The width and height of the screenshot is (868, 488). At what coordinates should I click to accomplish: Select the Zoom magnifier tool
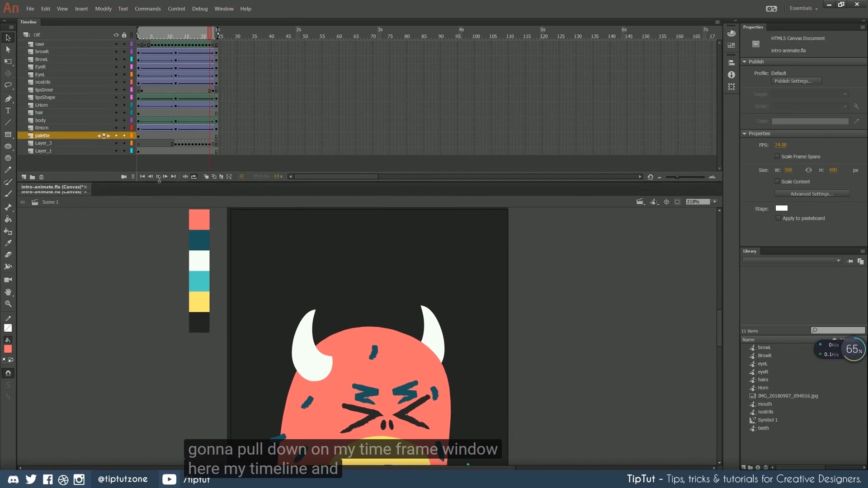tap(8, 304)
